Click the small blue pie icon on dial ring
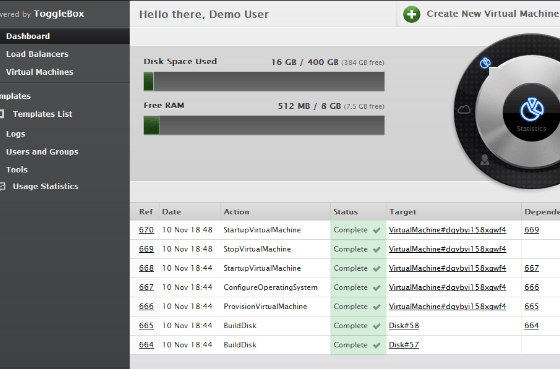 tap(485, 63)
